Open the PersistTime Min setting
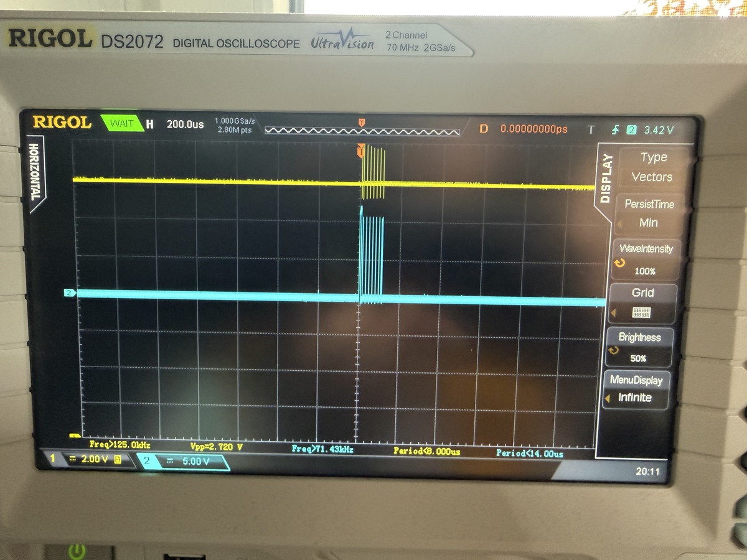Image resolution: width=747 pixels, height=560 pixels. (649, 213)
